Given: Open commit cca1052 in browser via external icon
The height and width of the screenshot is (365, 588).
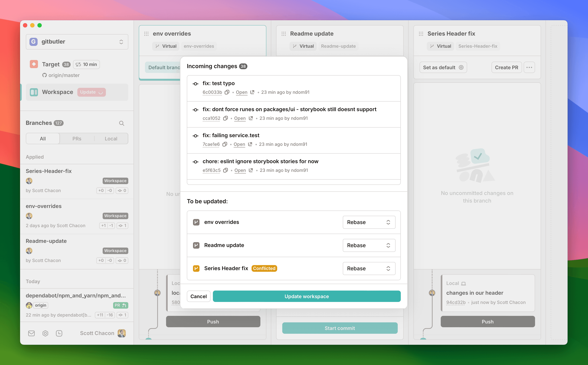Looking at the screenshot, I should 251,118.
